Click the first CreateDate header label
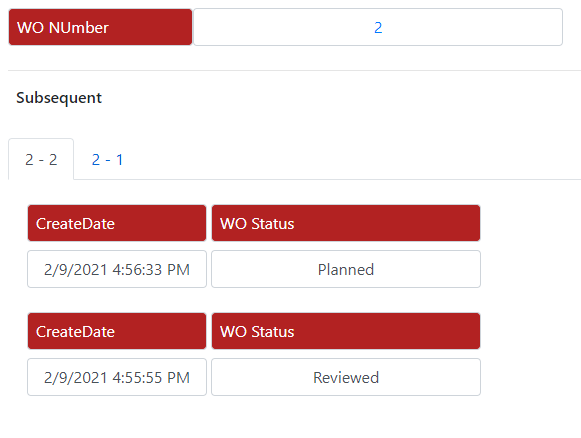581x438 pixels. (x=117, y=223)
